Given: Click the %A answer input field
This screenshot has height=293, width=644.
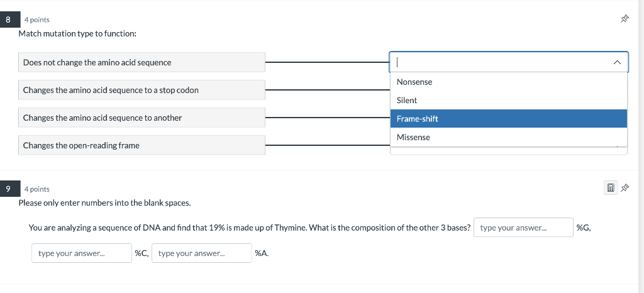Looking at the screenshot, I should pyautogui.click(x=202, y=253).
